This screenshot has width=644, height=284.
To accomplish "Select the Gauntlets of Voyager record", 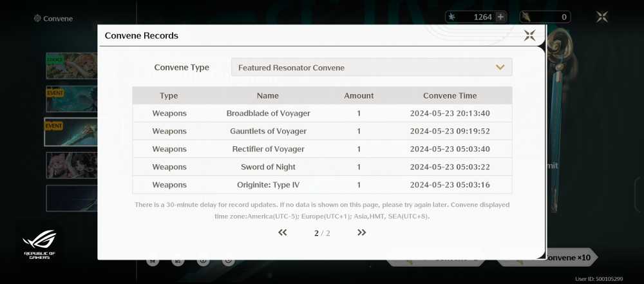I will [322, 131].
